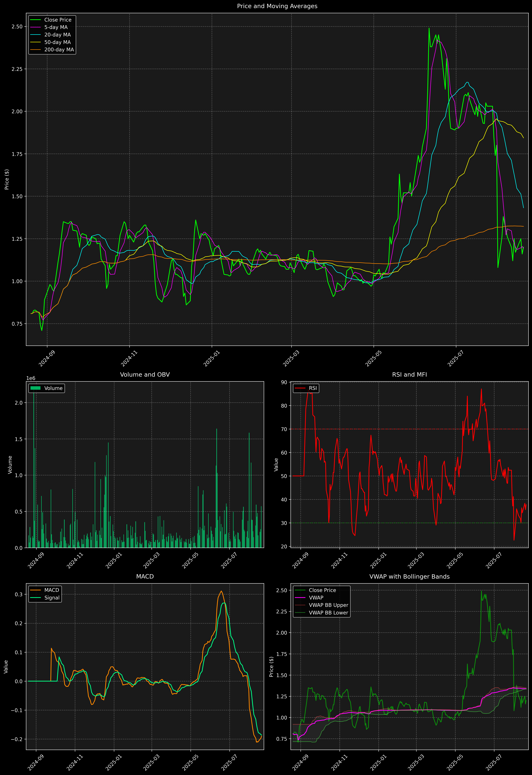Click the 50-day MA legend label

pos(57,42)
